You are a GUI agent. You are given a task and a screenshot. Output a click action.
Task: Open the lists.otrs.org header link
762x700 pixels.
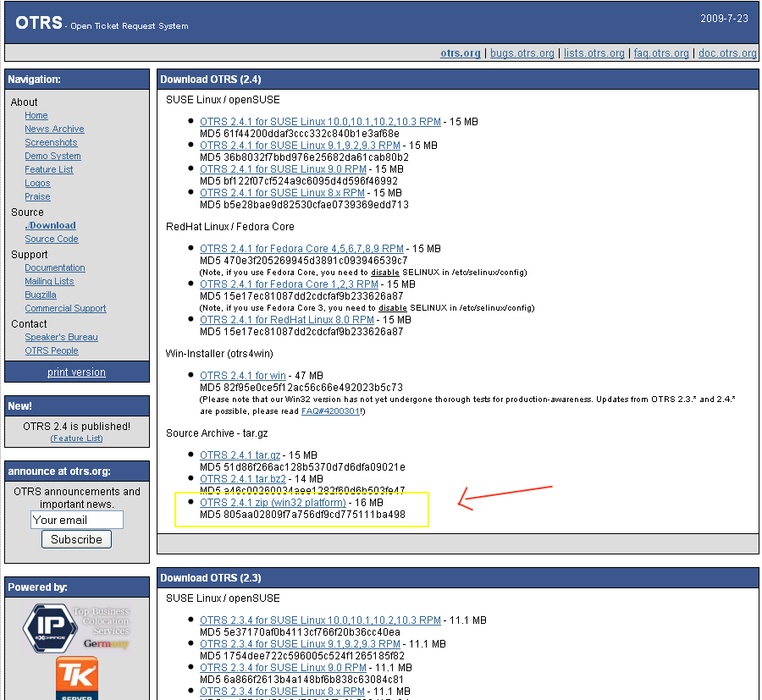(594, 53)
